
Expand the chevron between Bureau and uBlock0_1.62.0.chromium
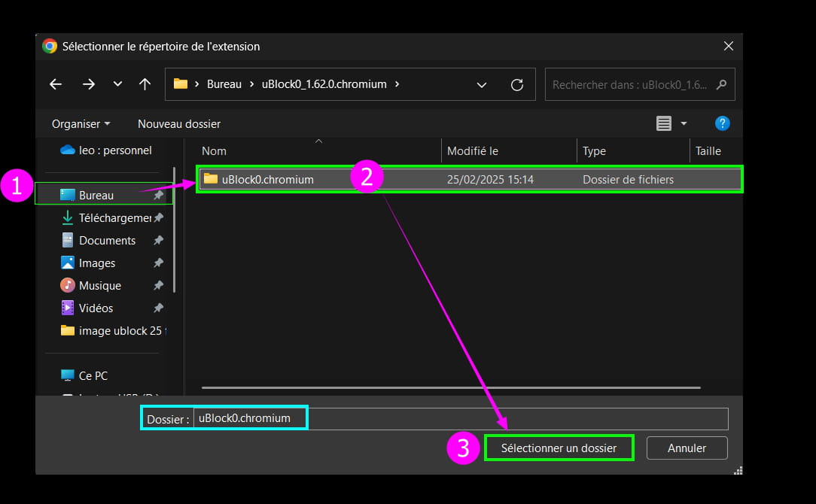[x=252, y=84]
